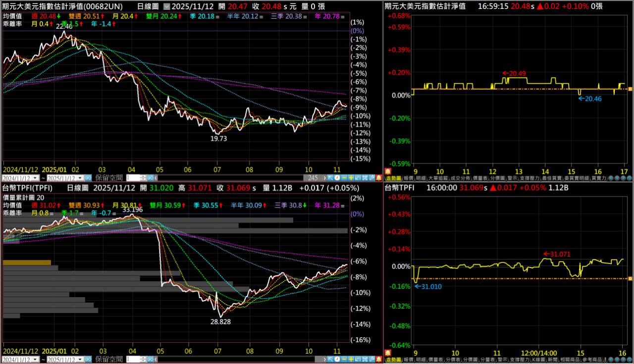Zoom in with the plus icon on 00682UN daily chart
The image size is (634, 364).
tap(351, 178)
